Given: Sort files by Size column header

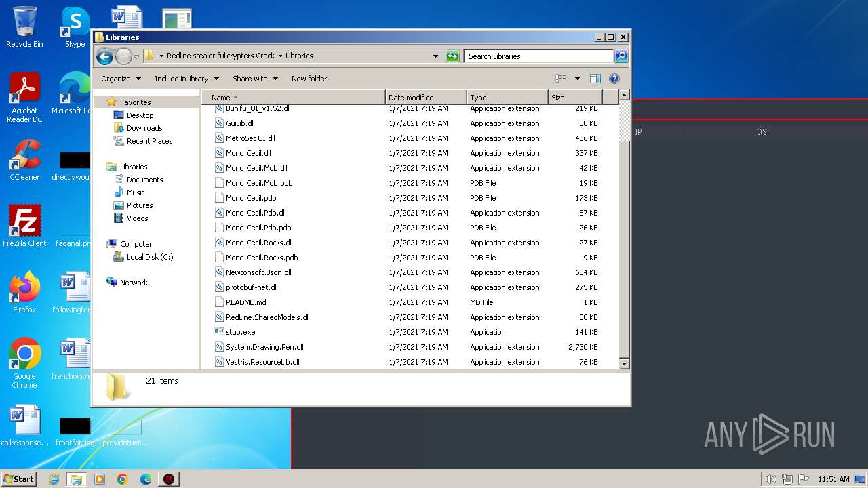Looking at the screenshot, I should (x=575, y=98).
